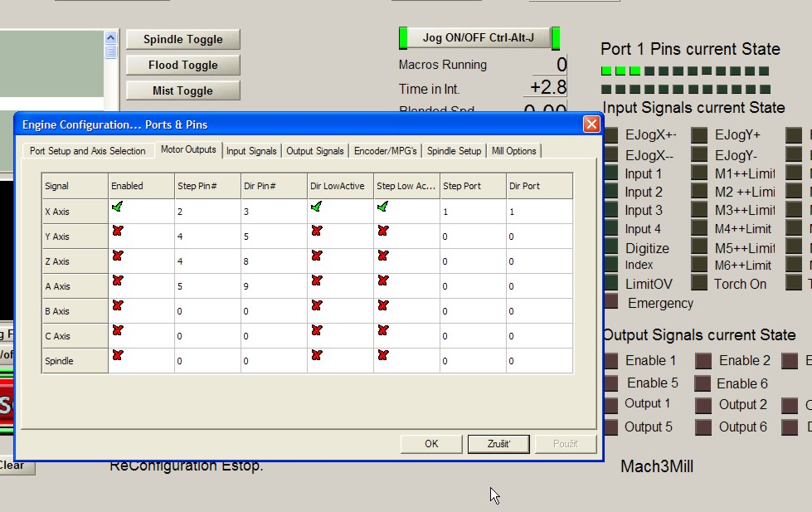Screen dimensions: 812x512
Task: Click X Axis Dir LowActive green checkmark
Action: [317, 207]
